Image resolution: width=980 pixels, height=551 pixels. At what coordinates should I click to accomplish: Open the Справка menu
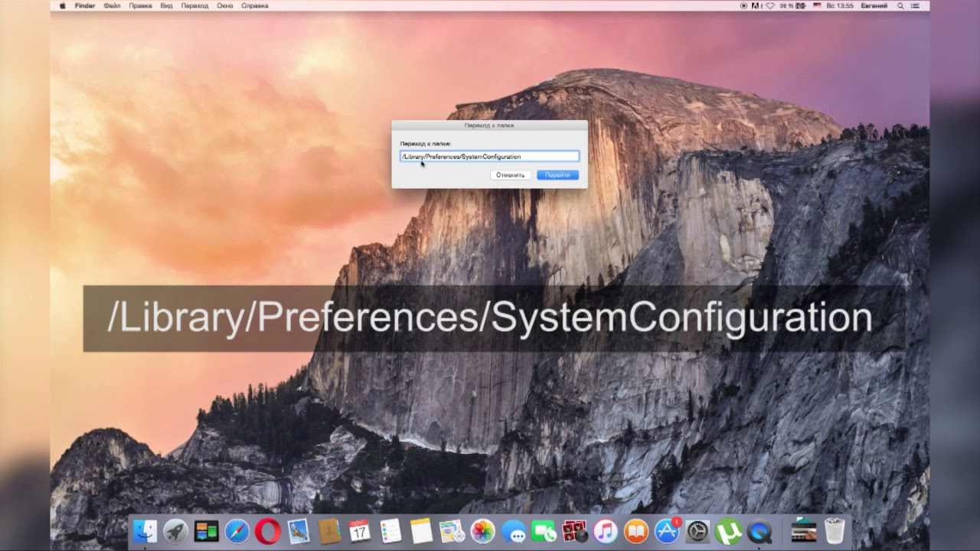(254, 5)
